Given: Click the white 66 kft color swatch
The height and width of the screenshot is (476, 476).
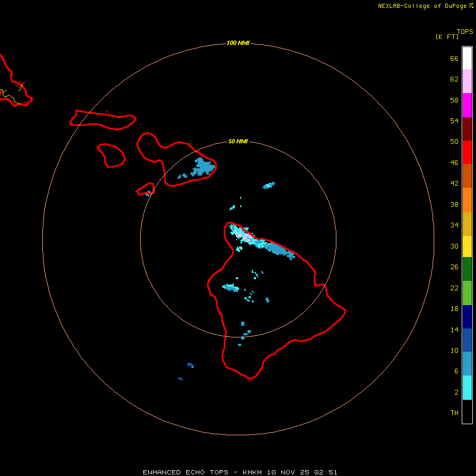Looking at the screenshot, I should (x=467, y=58).
